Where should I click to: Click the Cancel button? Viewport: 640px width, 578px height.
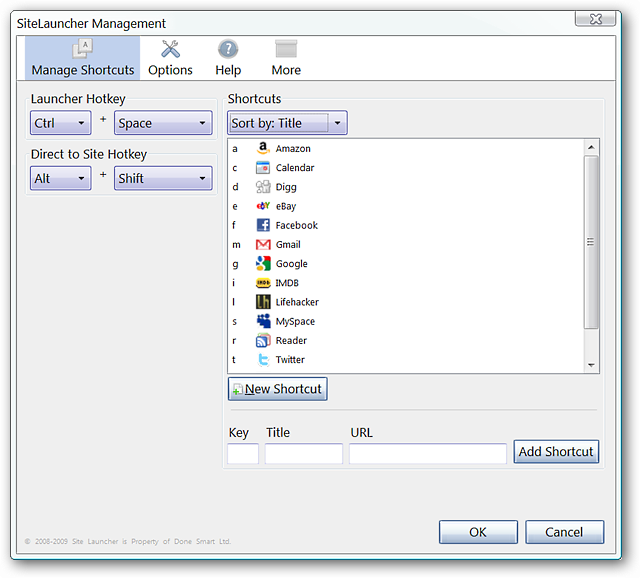coord(564,532)
